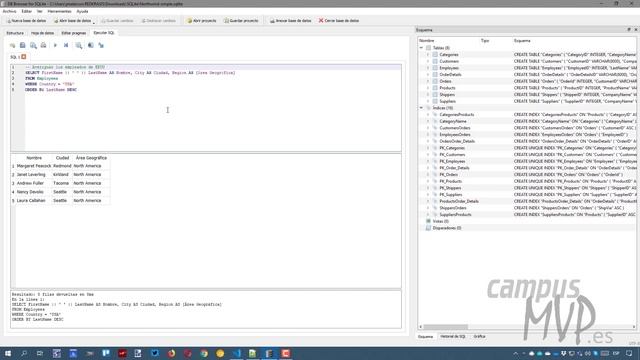640x360 pixels.
Task: Select the OrderDetails table row
Action: (x=527, y=75)
